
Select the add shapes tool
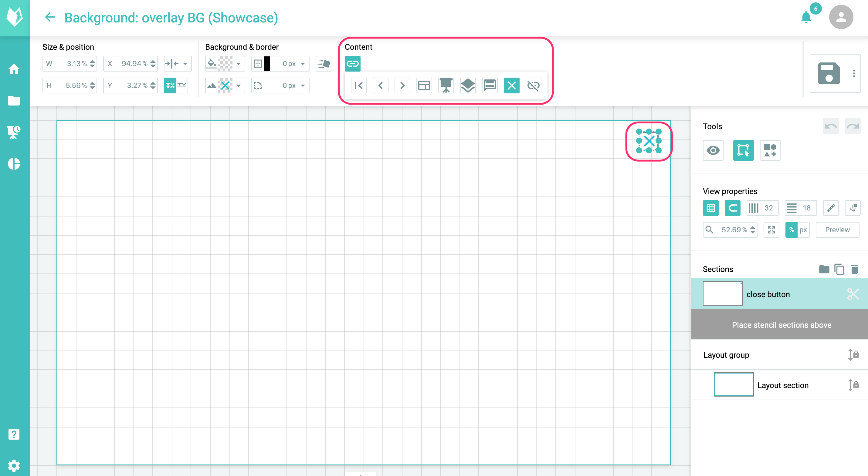(x=770, y=150)
